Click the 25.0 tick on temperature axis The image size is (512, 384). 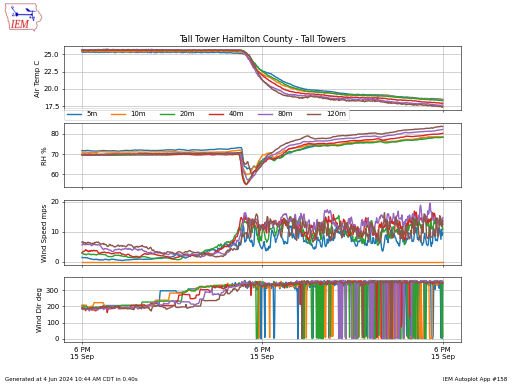point(51,54)
